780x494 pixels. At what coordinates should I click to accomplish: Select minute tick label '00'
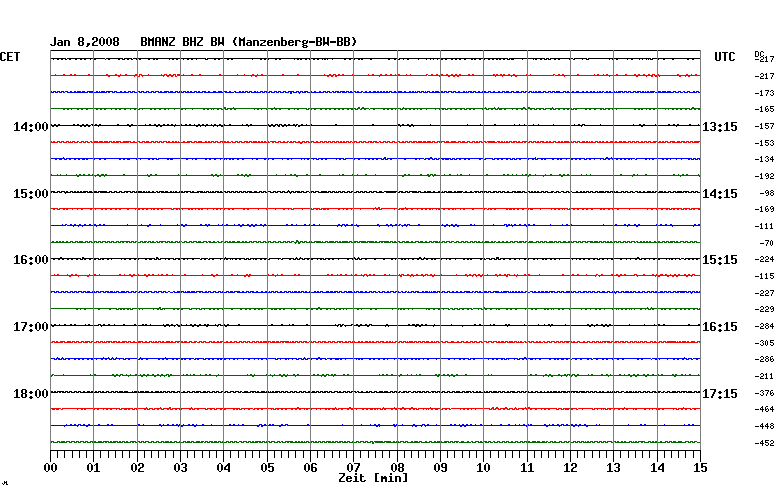pos(50,468)
